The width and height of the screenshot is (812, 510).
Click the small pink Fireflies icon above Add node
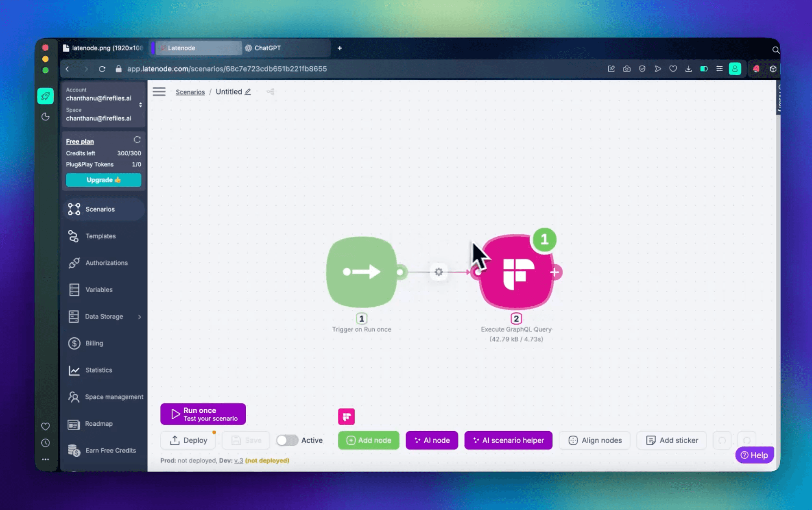pyautogui.click(x=346, y=416)
